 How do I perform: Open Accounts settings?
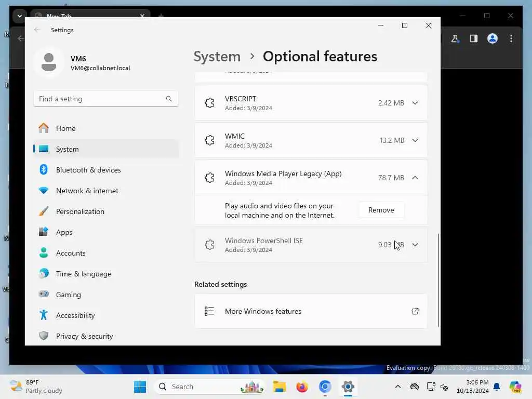(106, 253)
